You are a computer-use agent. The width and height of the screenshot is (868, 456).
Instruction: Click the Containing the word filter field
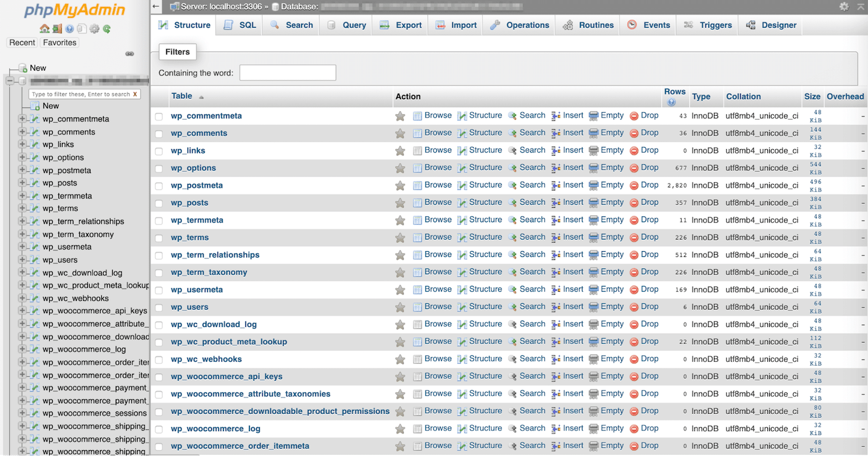pyautogui.click(x=288, y=72)
